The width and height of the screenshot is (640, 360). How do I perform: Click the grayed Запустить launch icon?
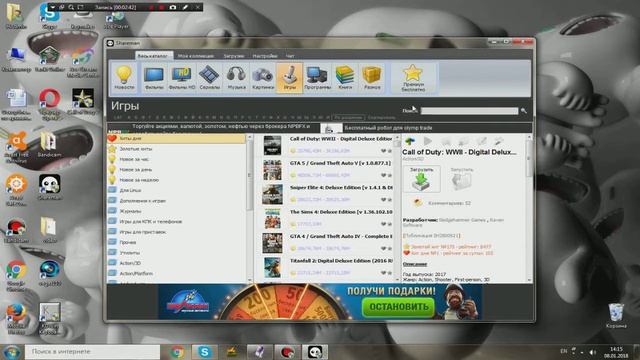(462, 179)
